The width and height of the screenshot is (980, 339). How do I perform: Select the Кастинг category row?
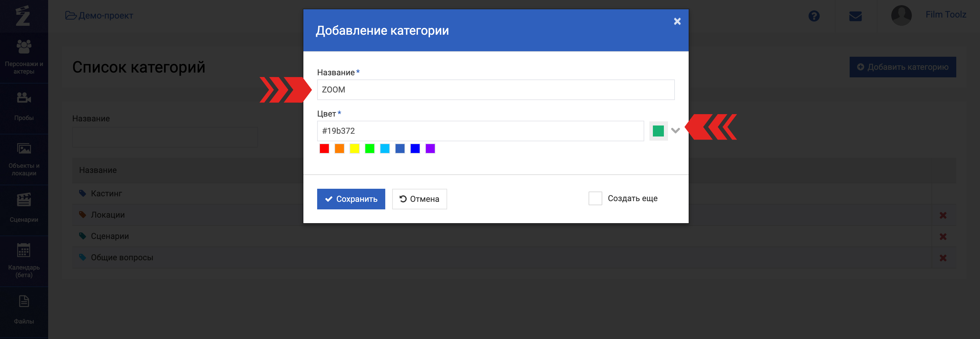514,194
